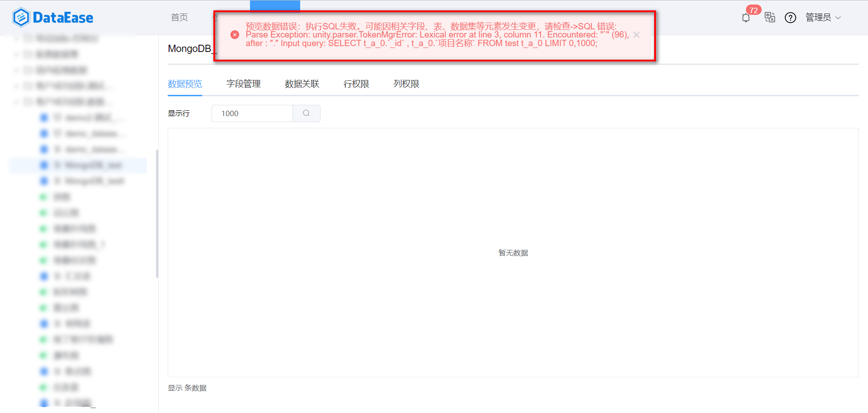868x413 pixels.
Task: Click the 暂无数据 placeholder text
Action: [513, 253]
